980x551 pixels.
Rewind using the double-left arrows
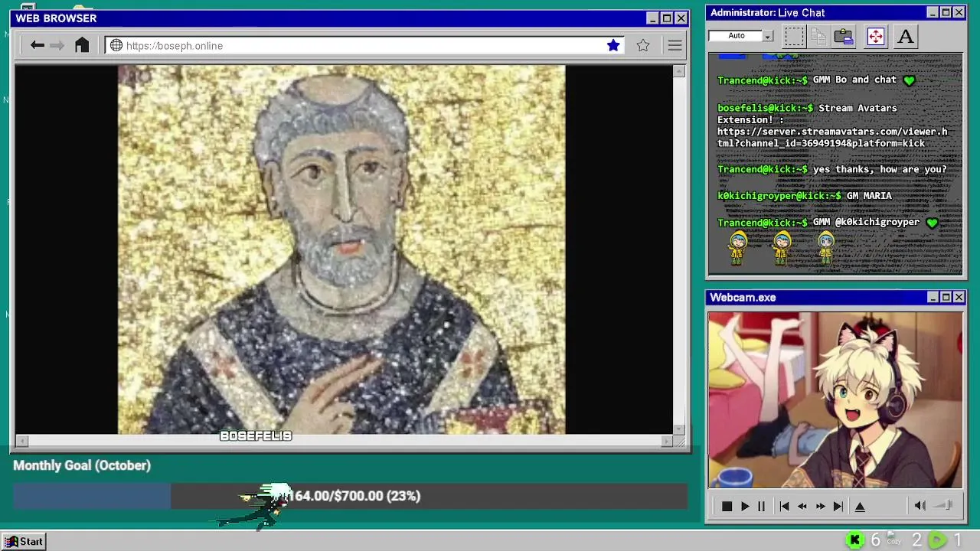(802, 506)
